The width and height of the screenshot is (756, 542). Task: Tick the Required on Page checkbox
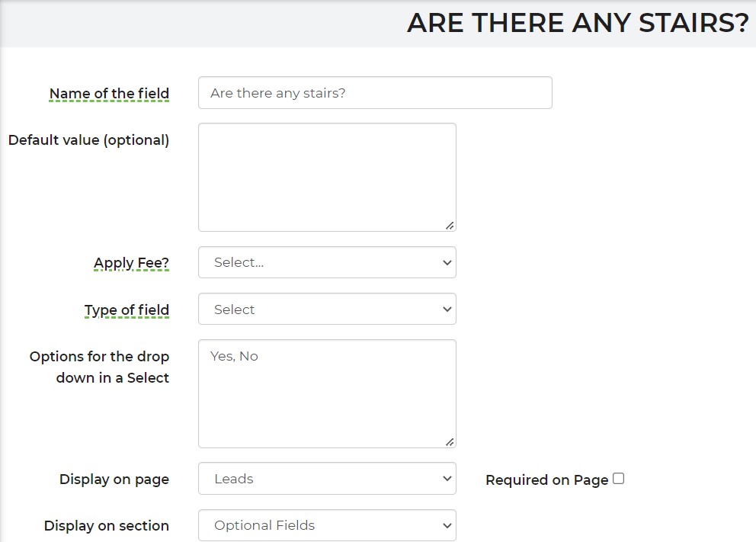pos(619,479)
